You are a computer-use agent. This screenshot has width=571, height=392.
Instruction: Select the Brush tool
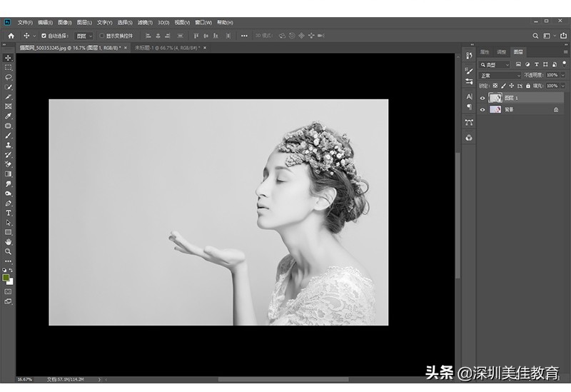pyautogui.click(x=8, y=136)
